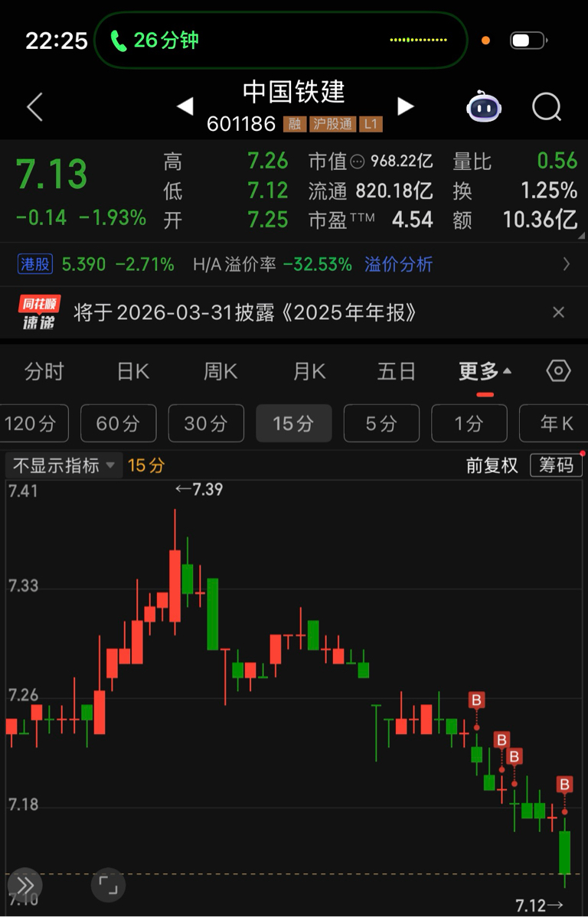Select the 60分 period
The width and height of the screenshot is (588, 917).
coord(118,423)
